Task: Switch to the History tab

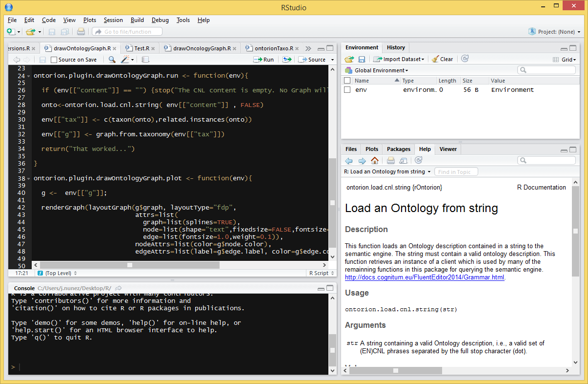Action: [x=395, y=47]
